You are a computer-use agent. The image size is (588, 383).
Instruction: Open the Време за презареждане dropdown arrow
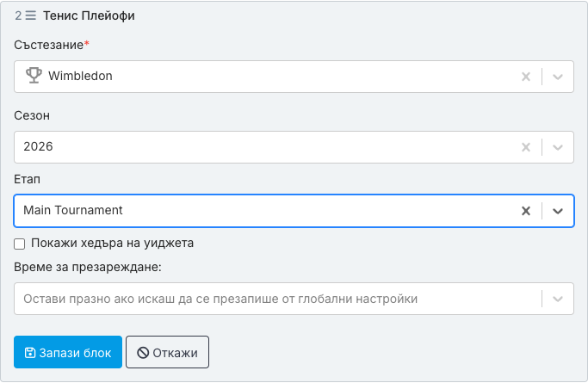click(558, 299)
